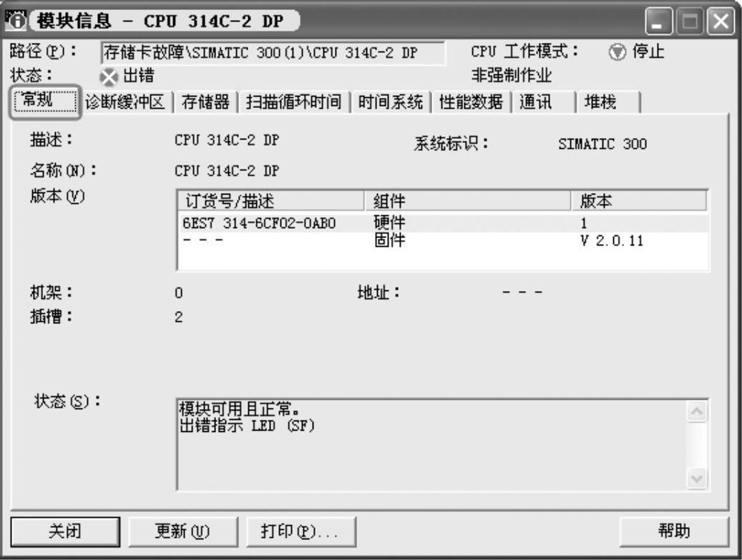The image size is (742, 560).
Task: Click the 帮助 button
Action: [x=674, y=531]
